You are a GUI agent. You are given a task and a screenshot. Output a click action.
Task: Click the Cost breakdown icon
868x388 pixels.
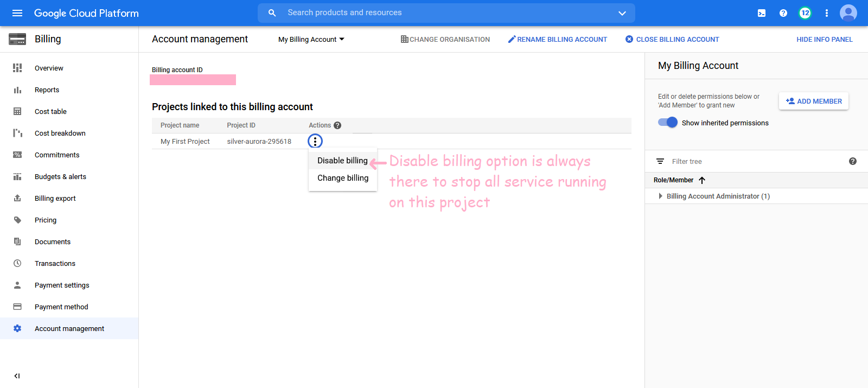coord(17,133)
